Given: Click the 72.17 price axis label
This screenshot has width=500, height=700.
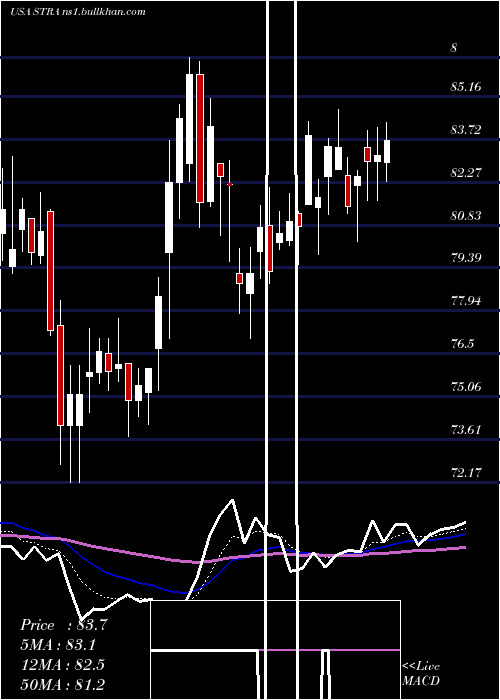Looking at the screenshot, I should click(466, 472).
